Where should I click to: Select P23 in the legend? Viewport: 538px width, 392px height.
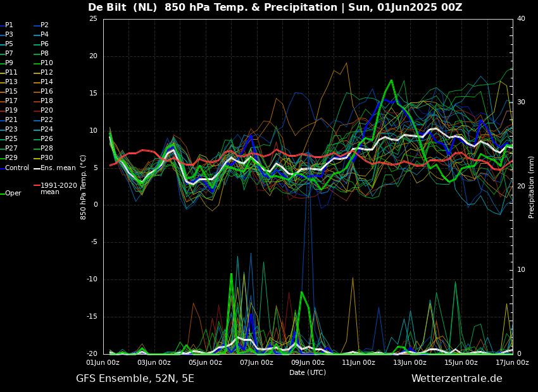pyautogui.click(x=9, y=129)
